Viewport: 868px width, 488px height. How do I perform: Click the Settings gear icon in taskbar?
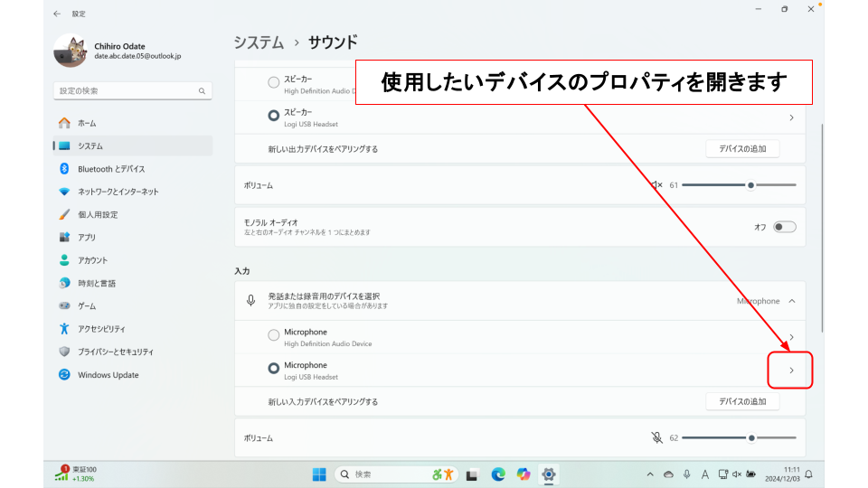548,474
